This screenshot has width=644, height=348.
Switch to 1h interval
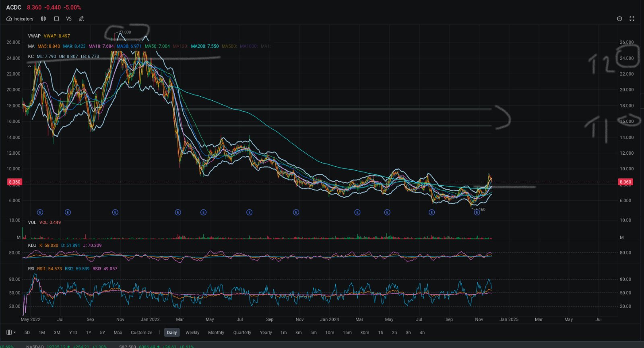point(381,333)
